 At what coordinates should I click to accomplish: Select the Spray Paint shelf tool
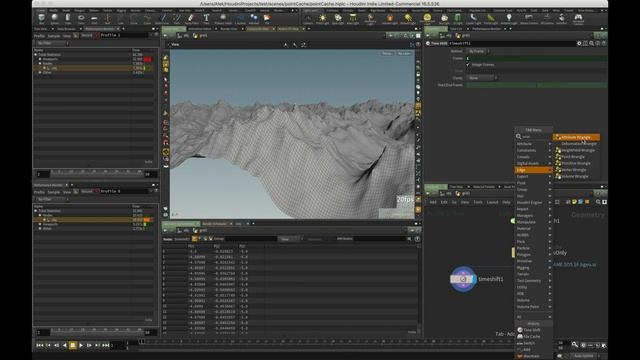(191, 18)
